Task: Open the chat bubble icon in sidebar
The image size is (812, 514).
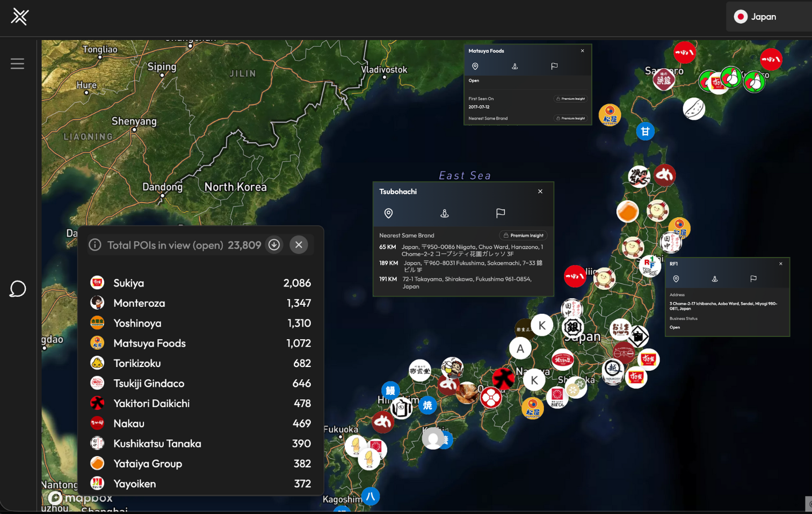Action: (x=17, y=289)
